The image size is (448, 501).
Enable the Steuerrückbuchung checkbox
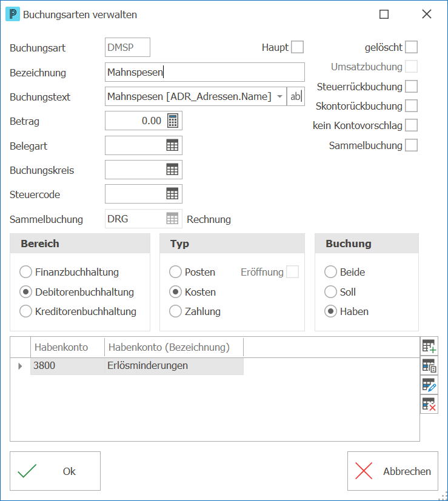[411, 87]
